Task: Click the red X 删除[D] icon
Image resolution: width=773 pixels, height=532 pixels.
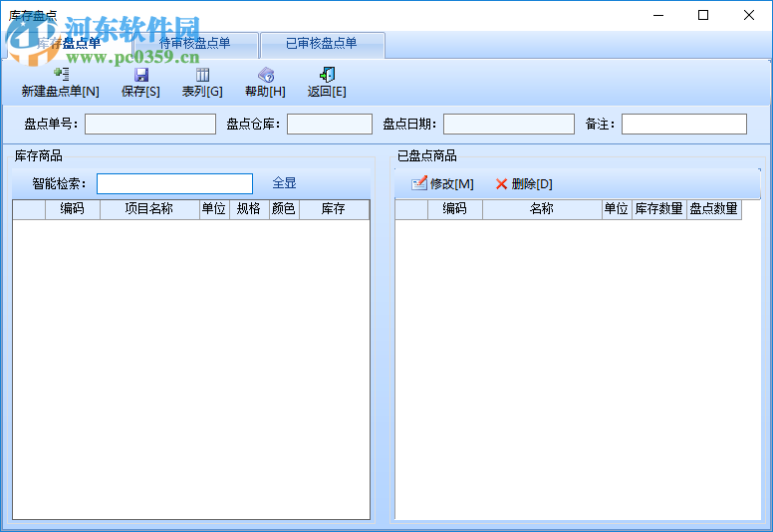Action: [x=501, y=184]
